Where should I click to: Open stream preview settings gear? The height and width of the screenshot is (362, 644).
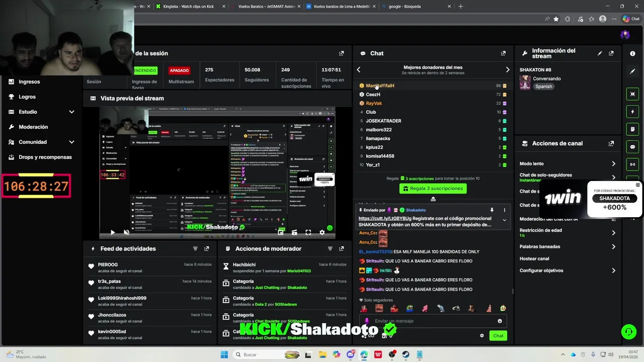tap(322, 232)
